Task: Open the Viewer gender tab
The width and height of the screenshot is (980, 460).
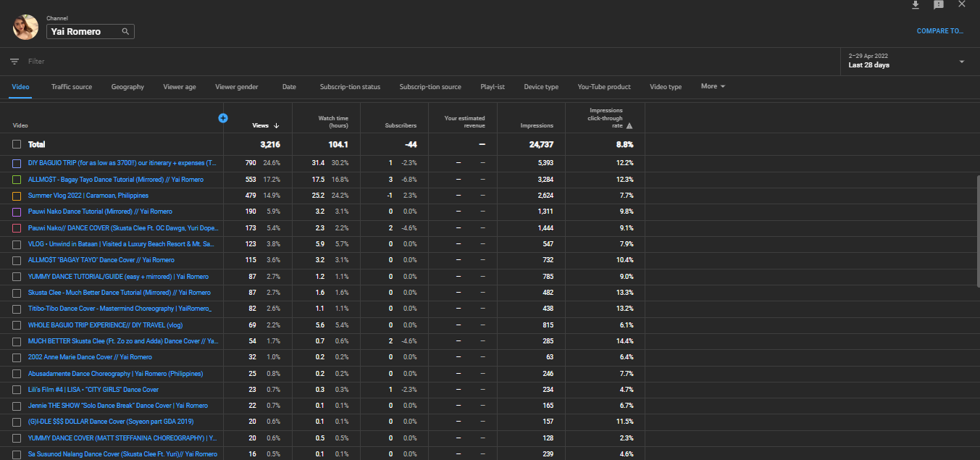Action: click(x=237, y=87)
